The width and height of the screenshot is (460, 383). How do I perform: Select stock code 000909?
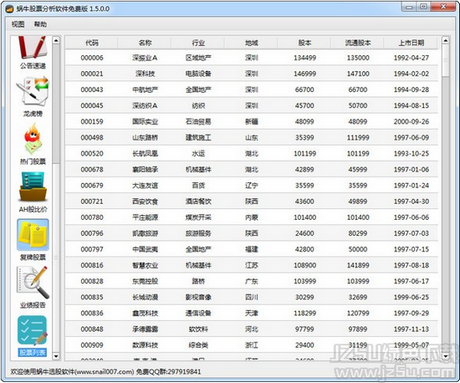click(x=92, y=345)
